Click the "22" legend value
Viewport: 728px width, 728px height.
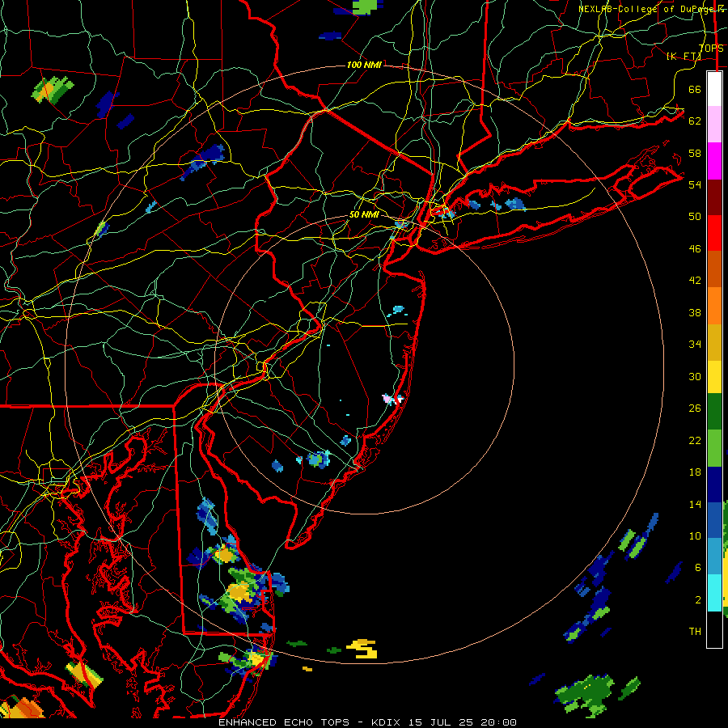coord(695,440)
